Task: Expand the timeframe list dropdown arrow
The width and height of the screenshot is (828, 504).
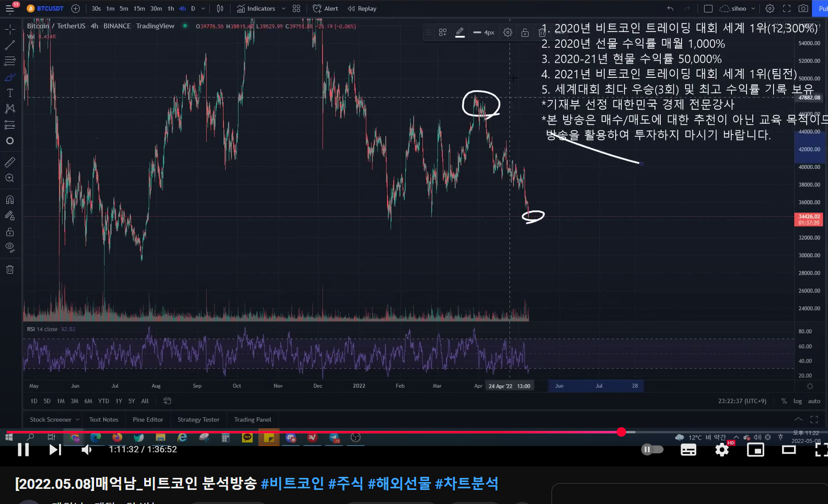Action: point(203,8)
